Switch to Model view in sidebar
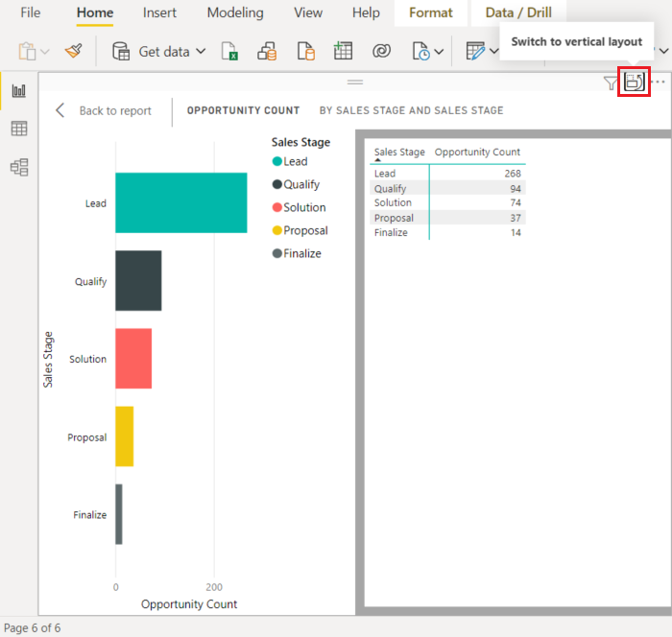The image size is (672, 637). 19,167
